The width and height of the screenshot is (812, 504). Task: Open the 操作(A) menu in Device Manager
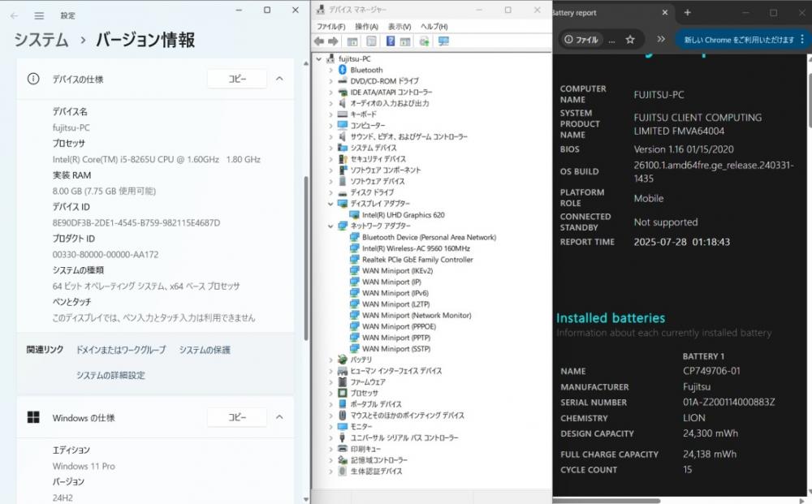367,27
